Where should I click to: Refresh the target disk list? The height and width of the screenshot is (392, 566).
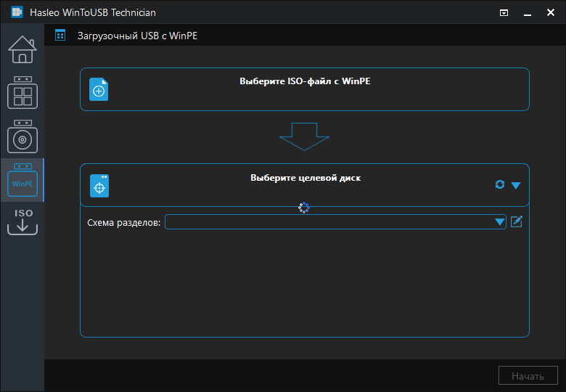click(x=500, y=185)
